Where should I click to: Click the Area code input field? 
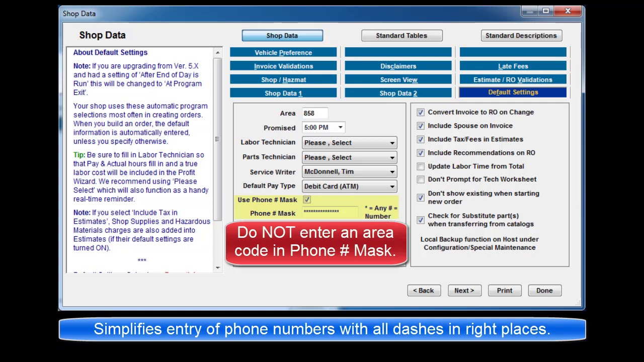pos(315,114)
